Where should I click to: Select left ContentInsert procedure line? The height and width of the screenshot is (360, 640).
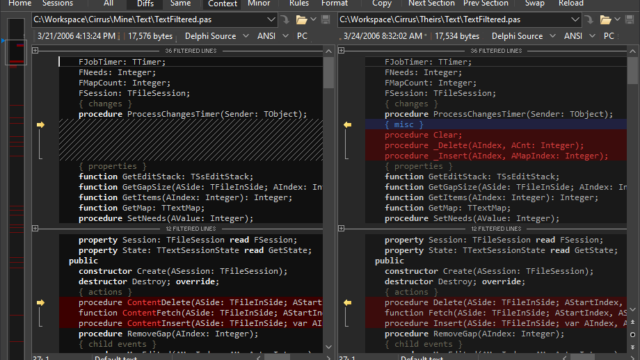pyautogui.click(x=191, y=323)
